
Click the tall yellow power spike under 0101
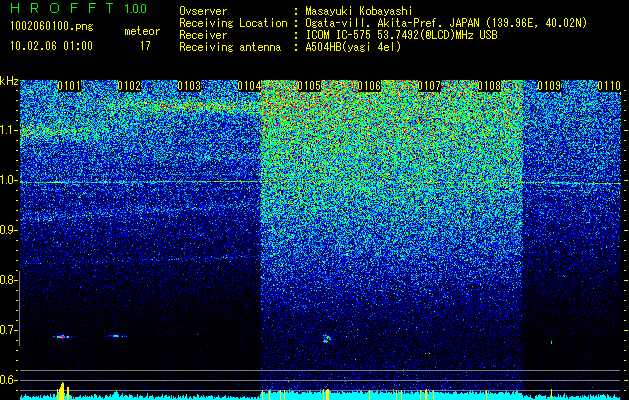click(x=62, y=391)
